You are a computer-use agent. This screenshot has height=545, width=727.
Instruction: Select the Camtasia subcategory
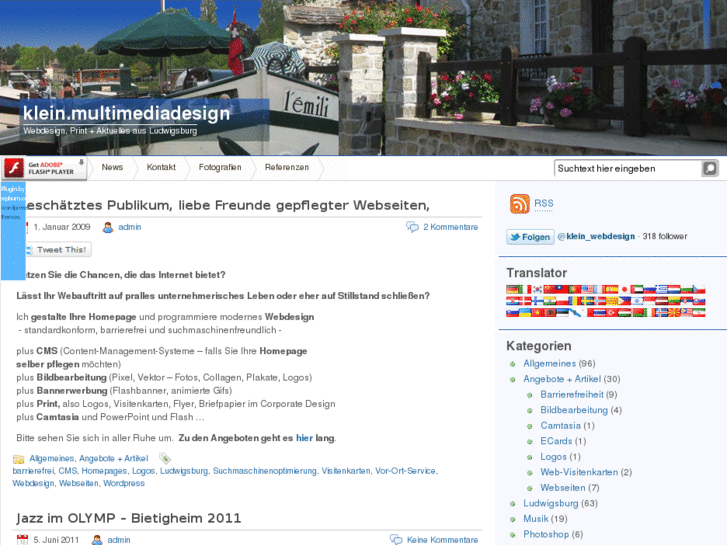560,426
